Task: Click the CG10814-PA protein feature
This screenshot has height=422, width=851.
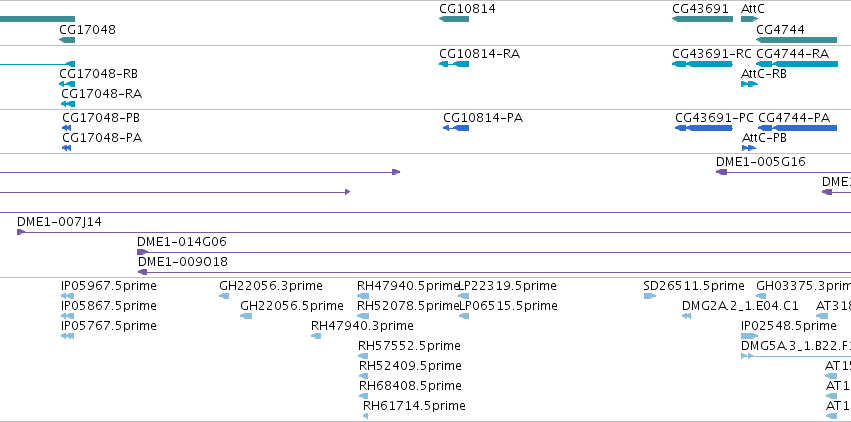Action: point(456,128)
